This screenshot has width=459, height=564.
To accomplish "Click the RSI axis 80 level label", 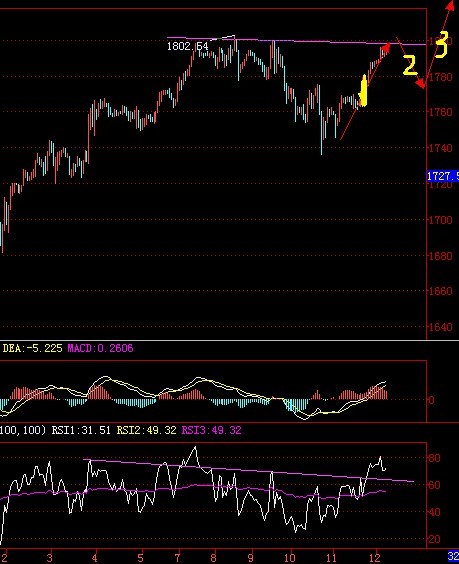I will pos(435,458).
